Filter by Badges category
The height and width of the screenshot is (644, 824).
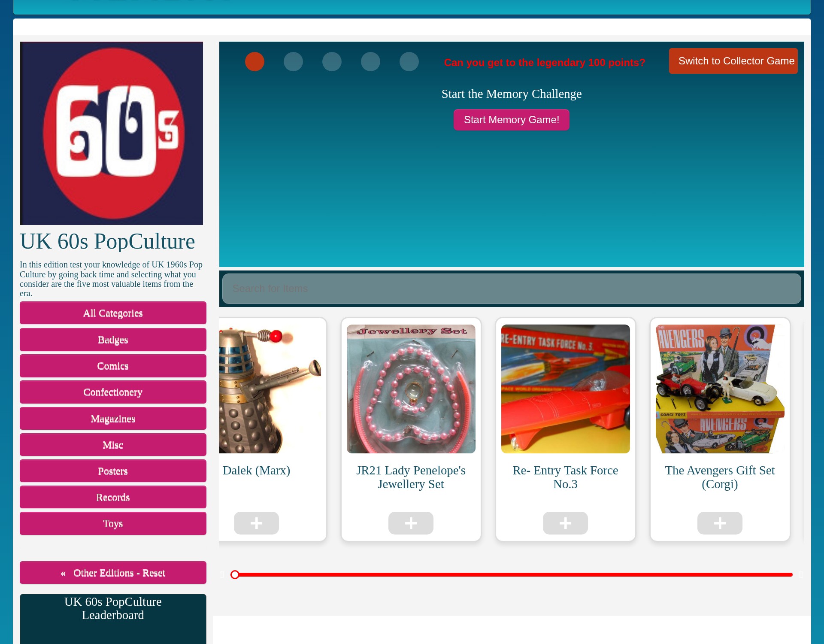coord(113,340)
